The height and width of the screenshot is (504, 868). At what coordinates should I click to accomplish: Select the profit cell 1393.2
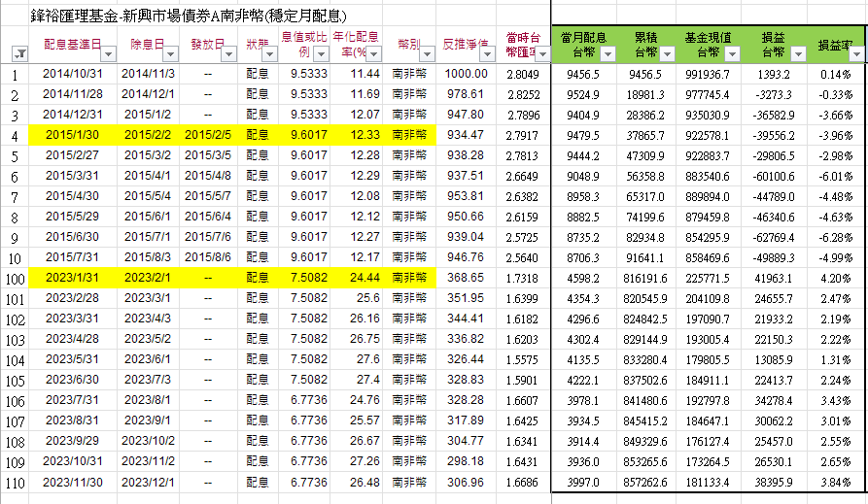tap(774, 74)
